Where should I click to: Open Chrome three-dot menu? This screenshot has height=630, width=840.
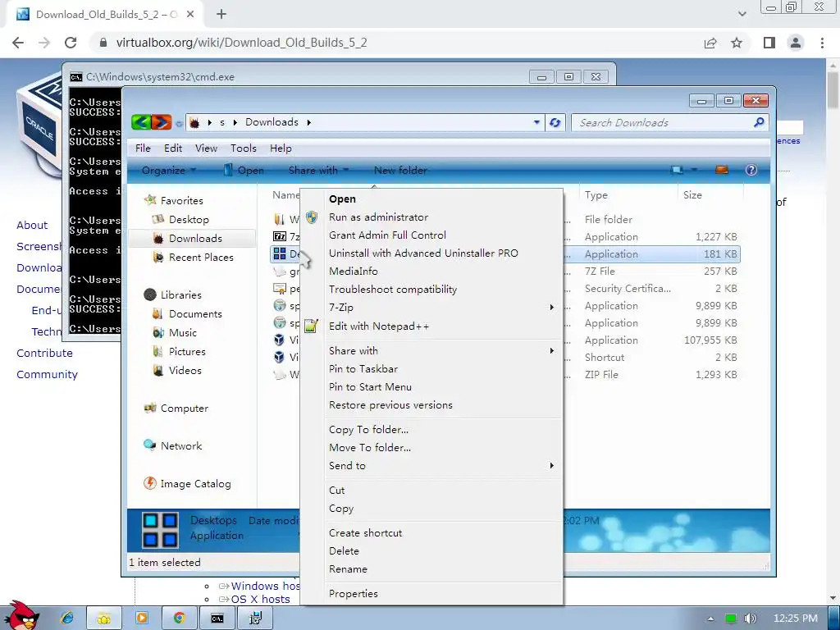coord(822,43)
